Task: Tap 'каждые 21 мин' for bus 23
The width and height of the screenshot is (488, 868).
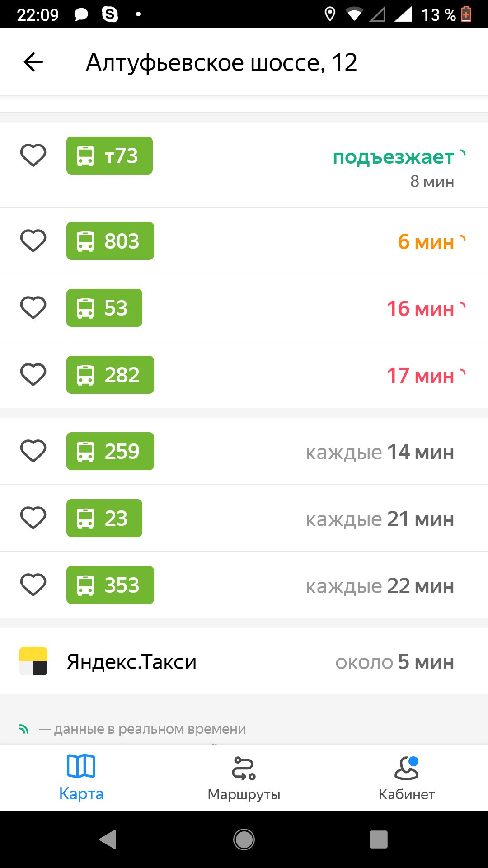Action: tap(380, 519)
